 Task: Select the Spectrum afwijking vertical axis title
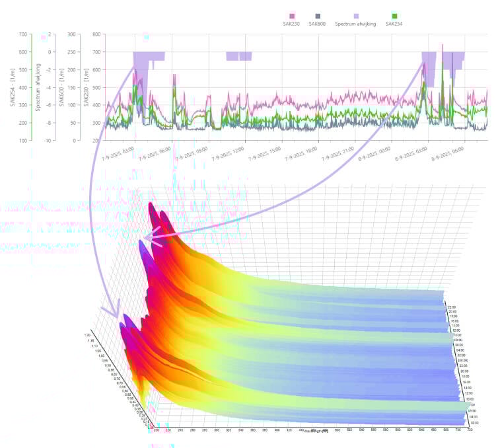click(39, 87)
